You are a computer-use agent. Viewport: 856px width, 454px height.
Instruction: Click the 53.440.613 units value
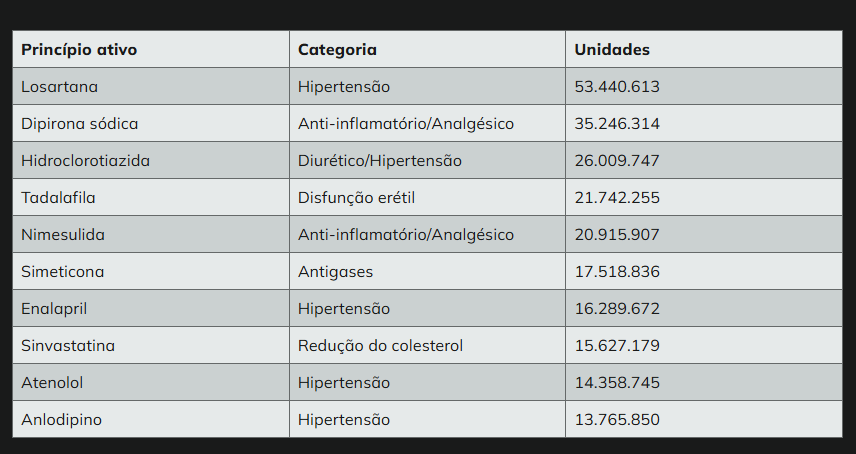coord(704,86)
